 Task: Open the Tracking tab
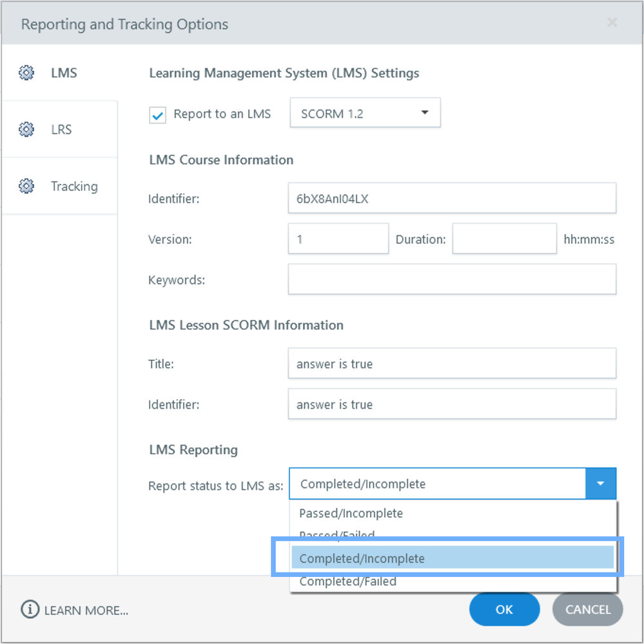(x=74, y=186)
